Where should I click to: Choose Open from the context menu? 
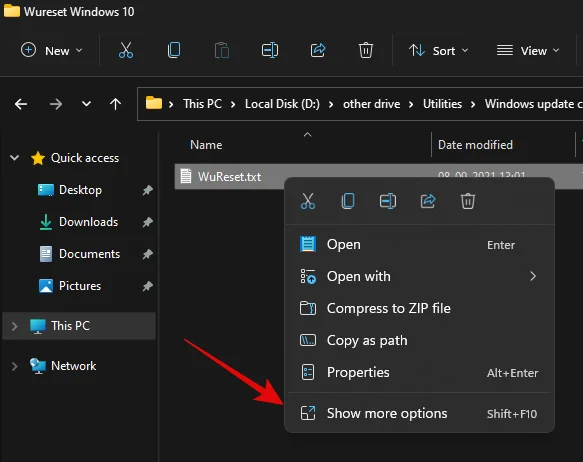419,245
